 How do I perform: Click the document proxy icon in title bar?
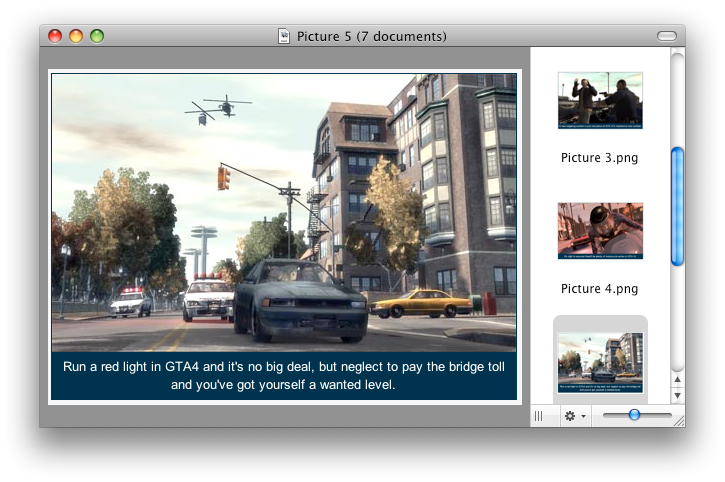pos(283,36)
